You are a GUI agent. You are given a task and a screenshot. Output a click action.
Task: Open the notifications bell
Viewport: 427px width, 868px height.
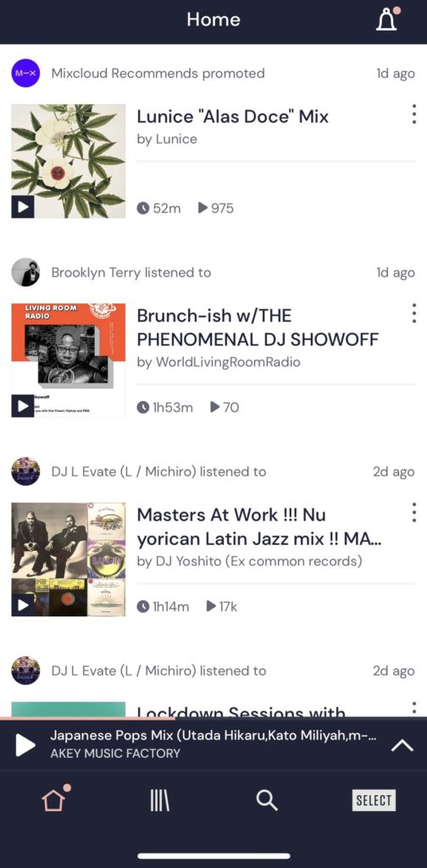pyautogui.click(x=387, y=20)
